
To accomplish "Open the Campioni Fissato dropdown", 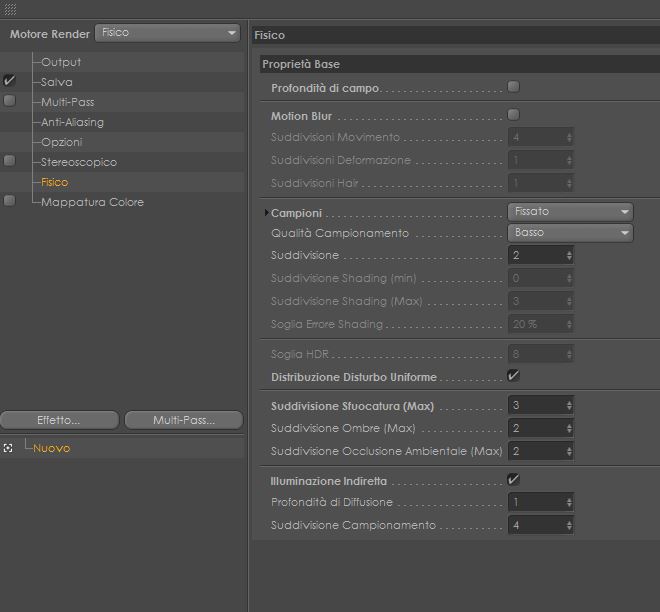I will (570, 212).
